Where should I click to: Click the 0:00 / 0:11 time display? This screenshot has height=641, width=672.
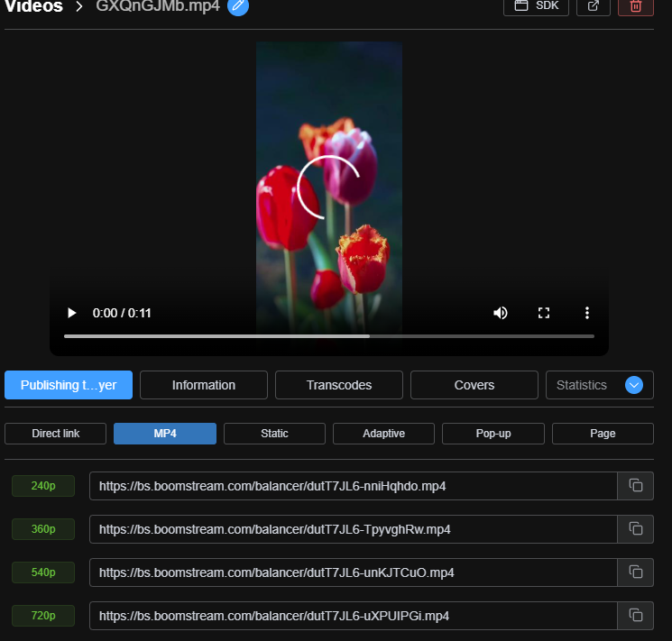point(122,313)
